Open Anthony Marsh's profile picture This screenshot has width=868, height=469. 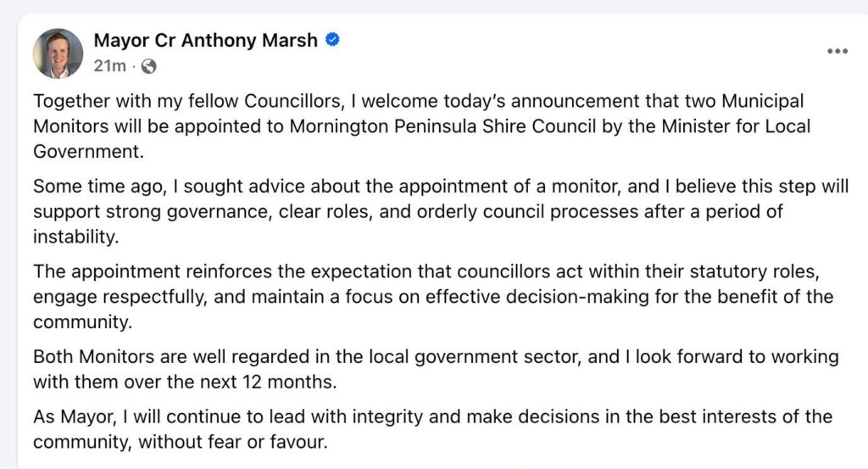[x=58, y=53]
